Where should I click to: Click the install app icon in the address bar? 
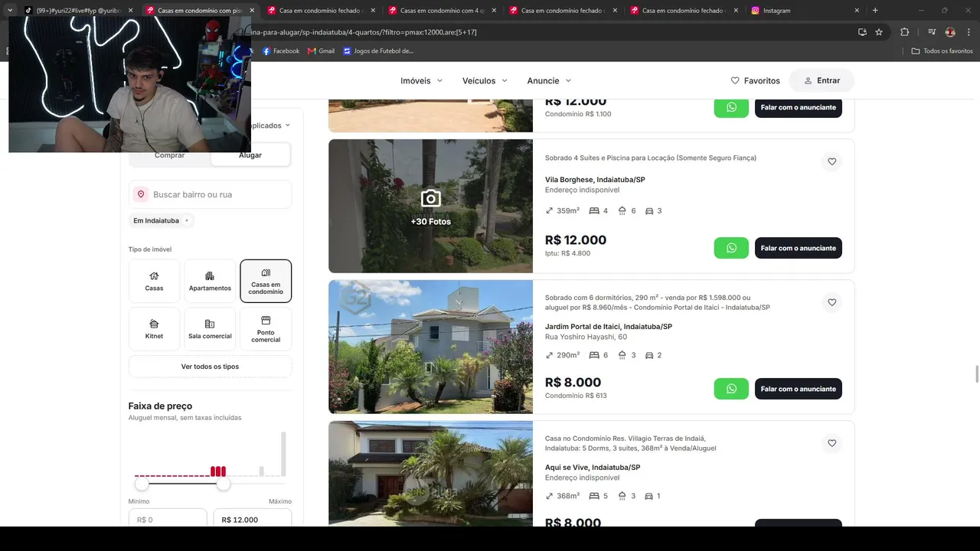point(862,32)
